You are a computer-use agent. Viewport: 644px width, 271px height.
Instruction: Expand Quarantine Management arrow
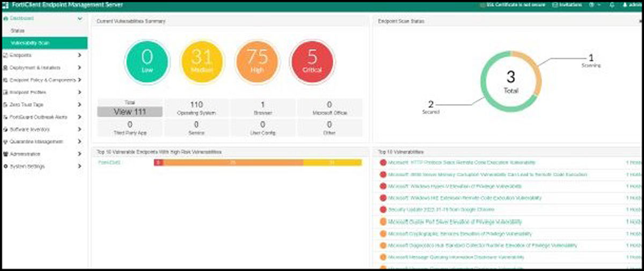pyautogui.click(x=79, y=142)
